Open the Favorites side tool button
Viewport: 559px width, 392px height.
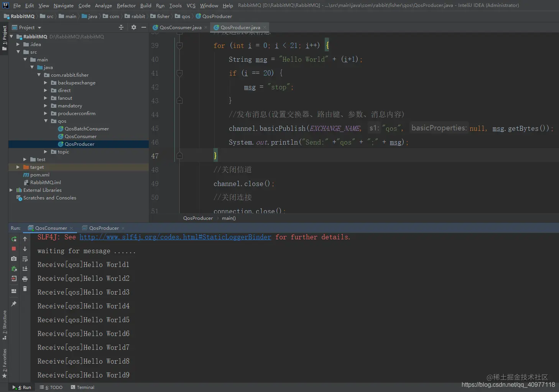[4, 363]
